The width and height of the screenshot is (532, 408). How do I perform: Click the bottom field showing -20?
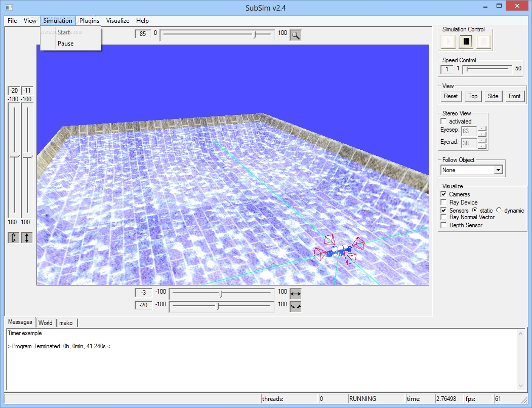(x=144, y=305)
